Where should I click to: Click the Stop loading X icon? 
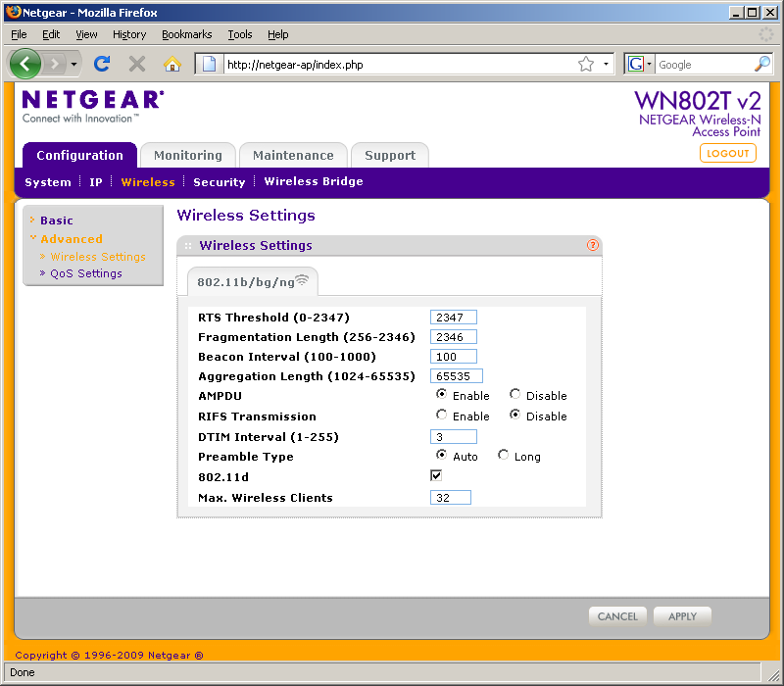[x=137, y=64]
